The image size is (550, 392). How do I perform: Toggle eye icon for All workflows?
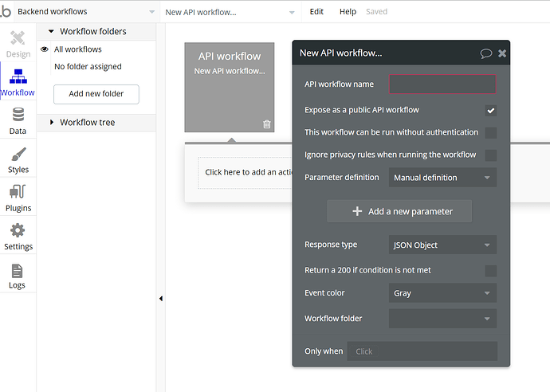pos(45,49)
